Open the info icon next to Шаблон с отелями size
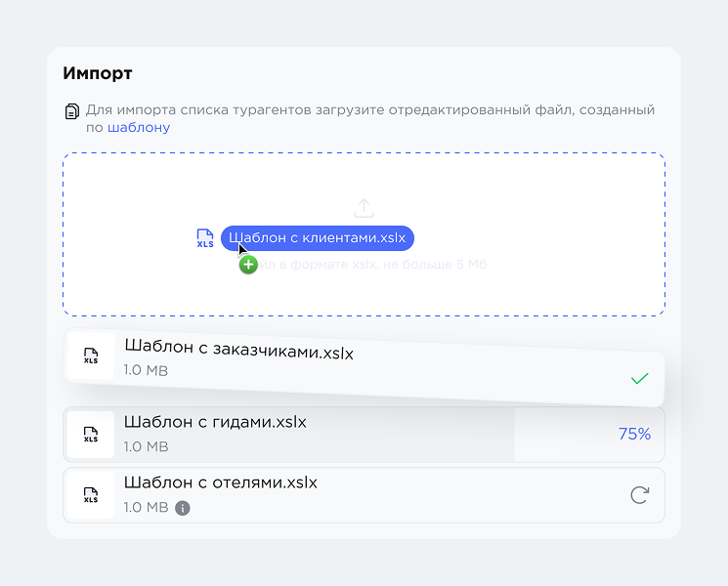Image resolution: width=728 pixels, height=586 pixels. (x=183, y=508)
